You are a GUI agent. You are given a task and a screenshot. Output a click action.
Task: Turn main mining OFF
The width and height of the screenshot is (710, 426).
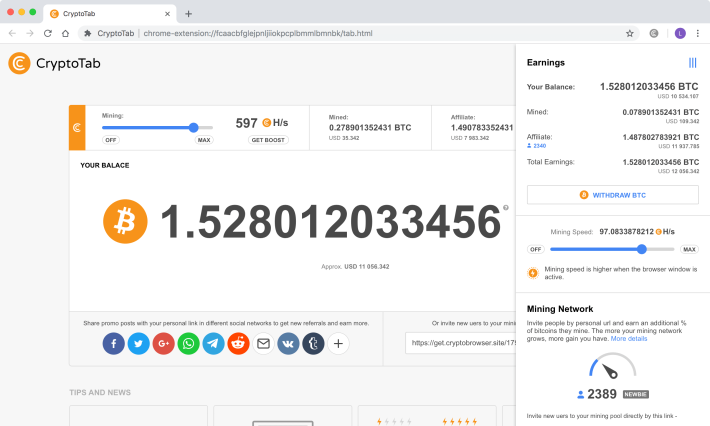pos(111,140)
